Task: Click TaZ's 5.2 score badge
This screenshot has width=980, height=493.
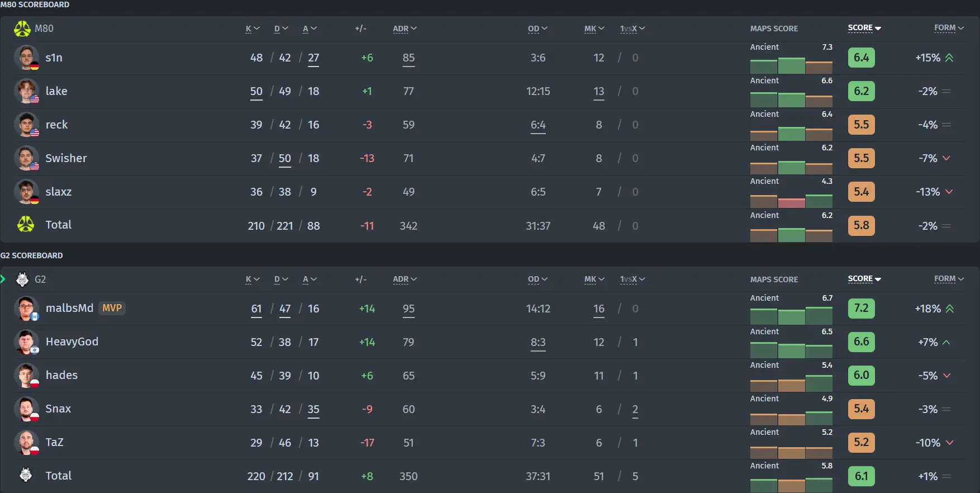Action: point(861,443)
